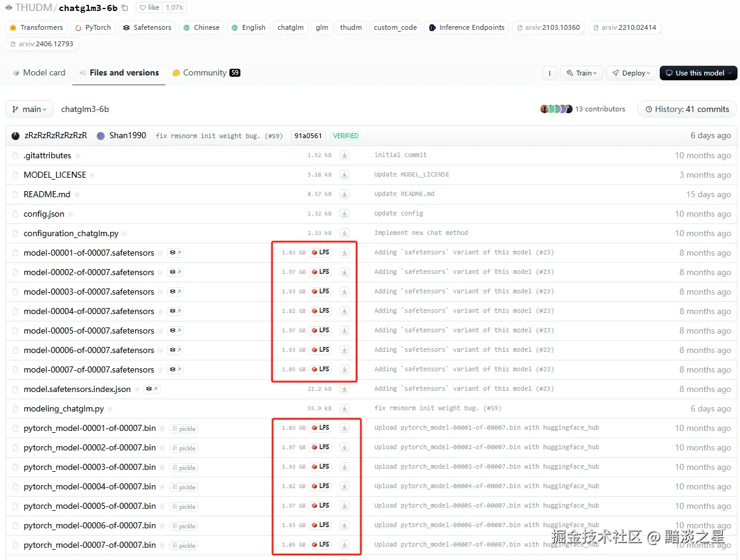Download pytorch_model-00001-of-00007.bin
The height and width of the screenshot is (560, 740).
point(344,428)
